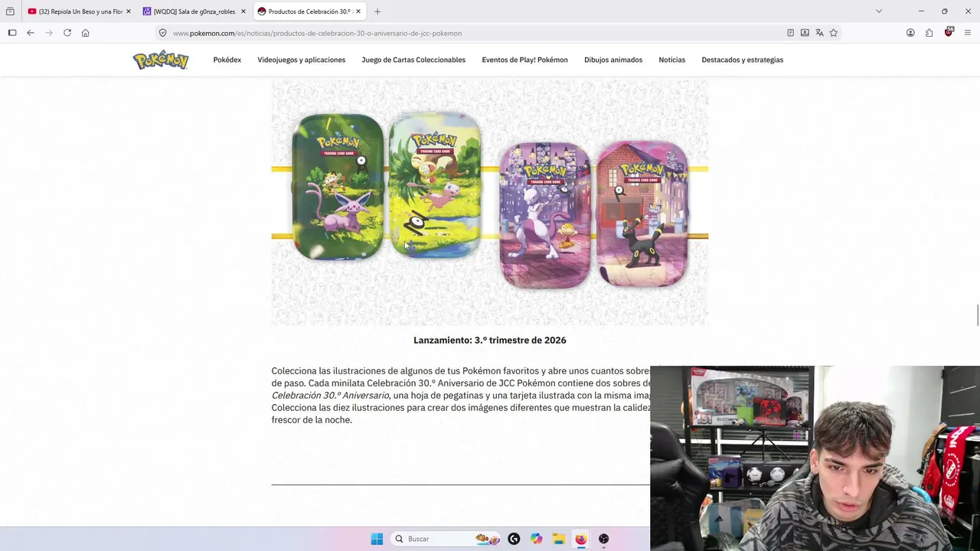Click the Firefox taskbar icon
This screenshot has height=551, width=980.
(581, 539)
